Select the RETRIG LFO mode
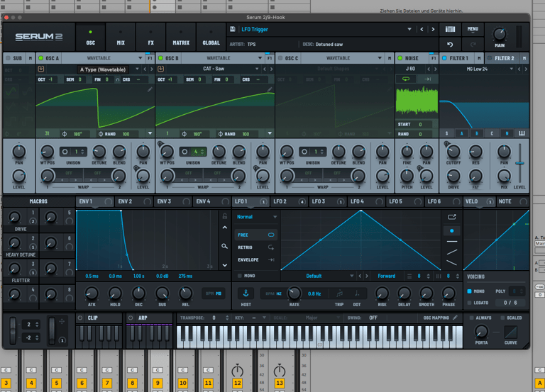This screenshot has height=392, width=545. [x=255, y=247]
